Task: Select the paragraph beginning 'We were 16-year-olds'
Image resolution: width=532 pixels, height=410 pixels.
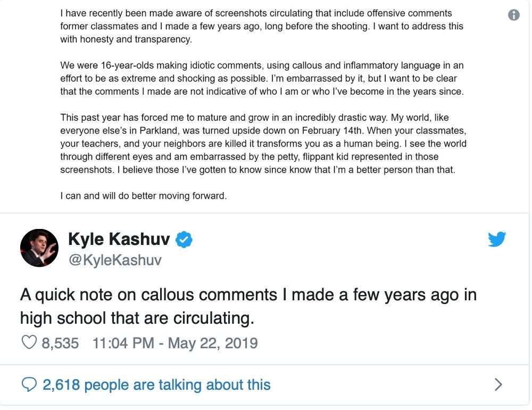Action: click(262, 78)
